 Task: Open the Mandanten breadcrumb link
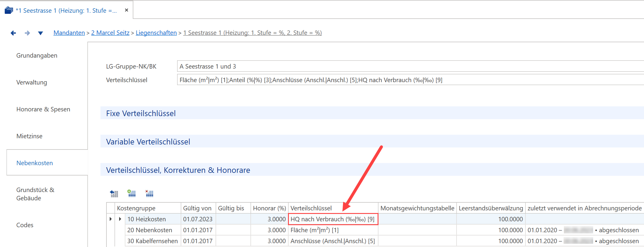(69, 33)
